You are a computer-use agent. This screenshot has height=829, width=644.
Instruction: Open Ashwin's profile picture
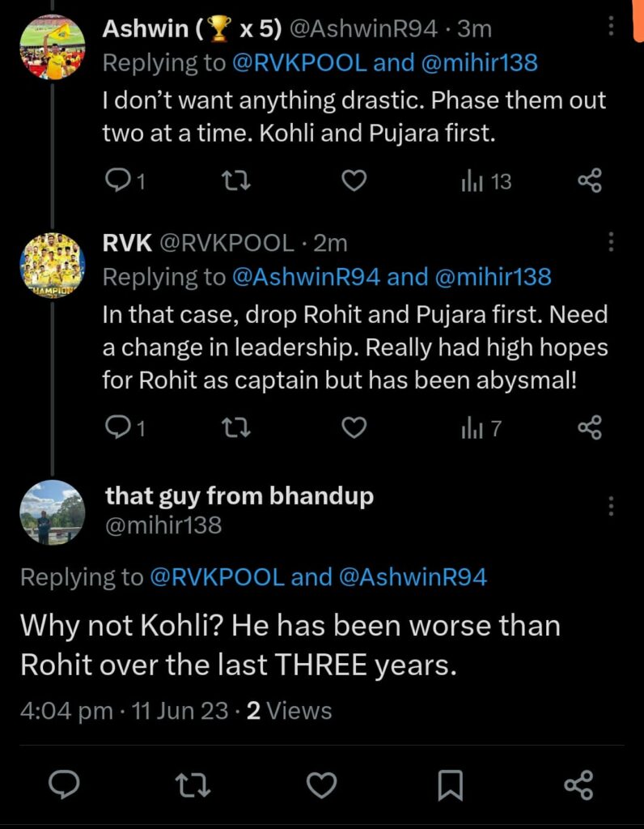tap(53, 48)
